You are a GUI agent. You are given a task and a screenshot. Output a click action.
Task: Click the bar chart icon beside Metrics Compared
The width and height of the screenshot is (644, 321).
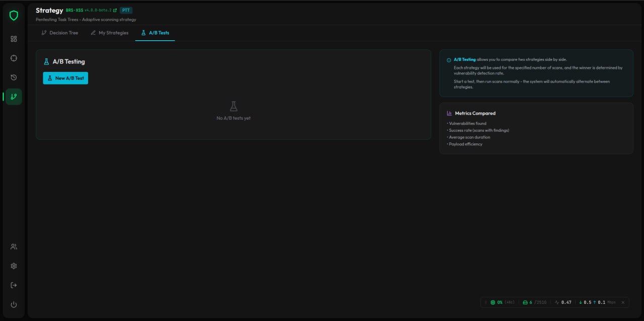tap(449, 113)
